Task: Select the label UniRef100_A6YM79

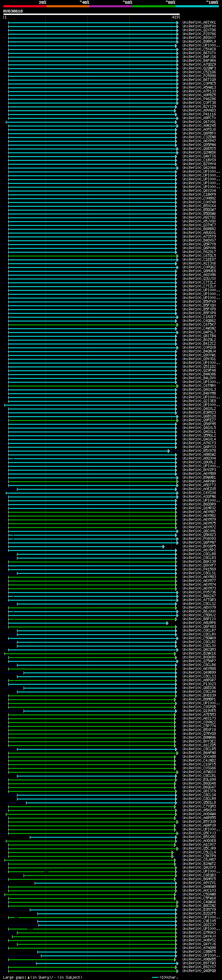Action: coord(199,519)
